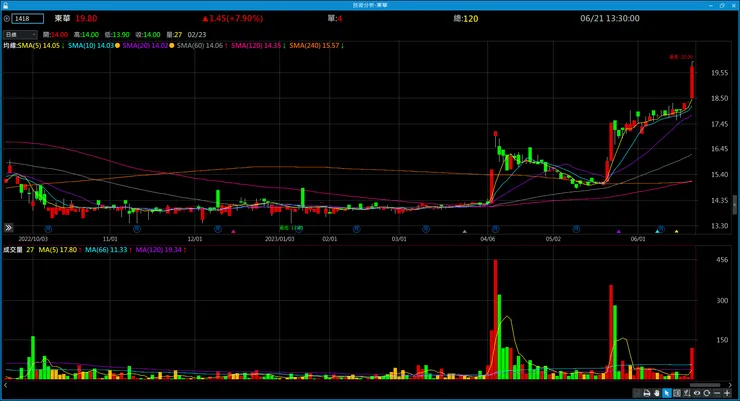Image resolution: width=740 pixels, height=401 pixels.
Task: Click the yellow triangle marker after 06/01
Action: (x=676, y=231)
